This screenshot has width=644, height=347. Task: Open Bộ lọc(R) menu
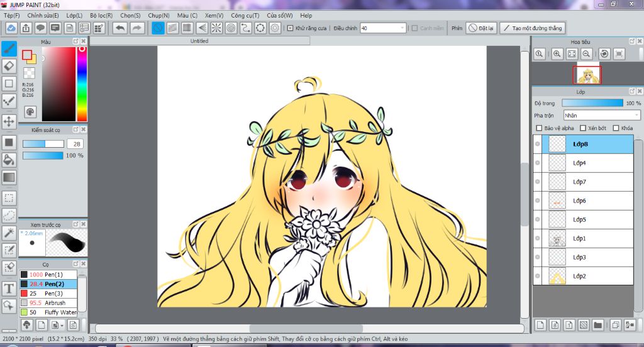[x=101, y=15]
